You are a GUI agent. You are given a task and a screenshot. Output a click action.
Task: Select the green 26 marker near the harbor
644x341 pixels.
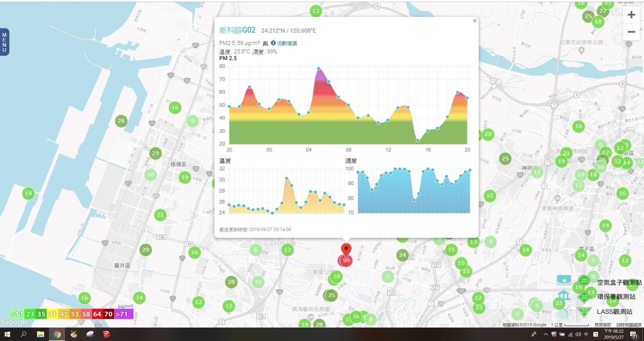(x=121, y=121)
